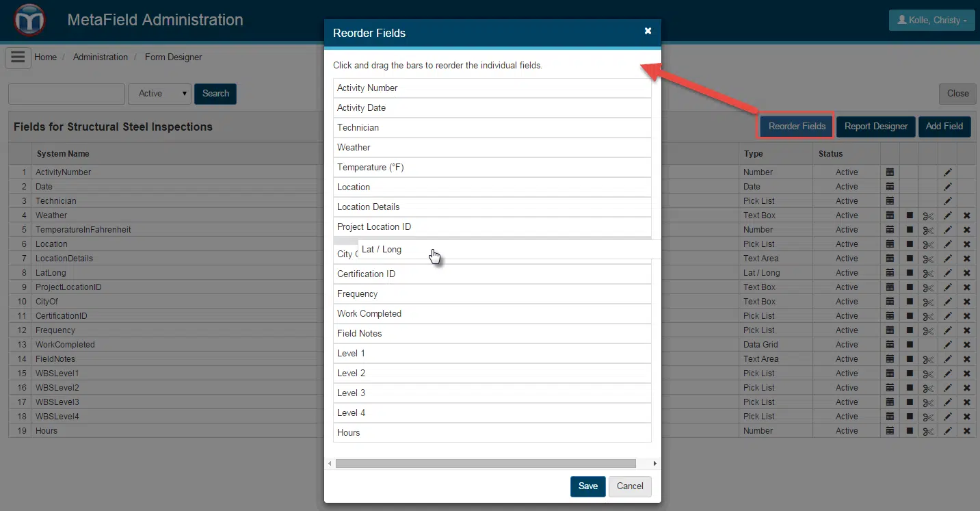Close the Reorder Fields dialog with the X
Image resolution: width=980 pixels, height=511 pixels.
click(648, 31)
